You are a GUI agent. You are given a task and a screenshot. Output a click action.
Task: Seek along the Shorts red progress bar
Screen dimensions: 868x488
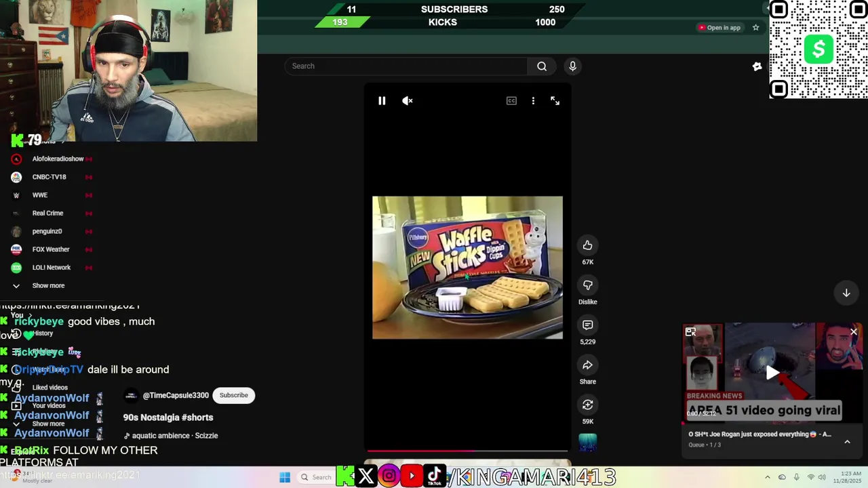(x=467, y=450)
